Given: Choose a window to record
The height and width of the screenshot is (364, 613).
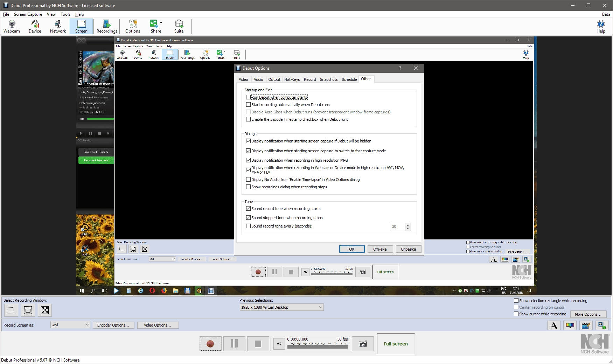Looking at the screenshot, I should [x=28, y=310].
